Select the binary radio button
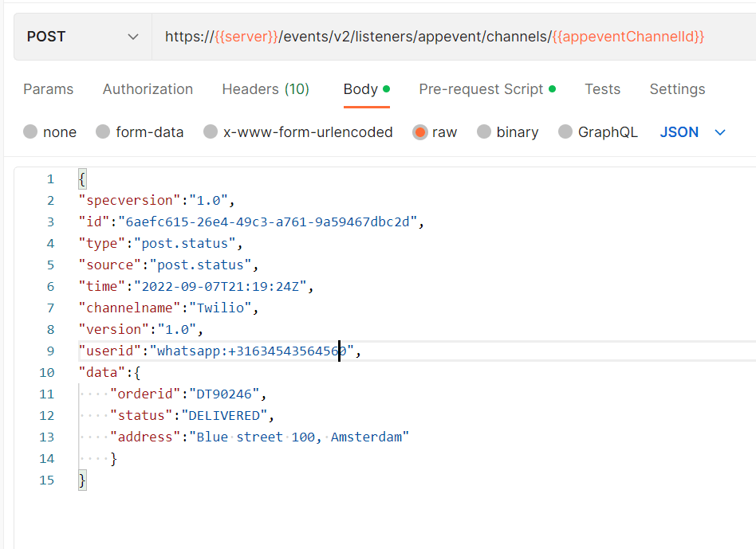756x549 pixels. [x=484, y=132]
